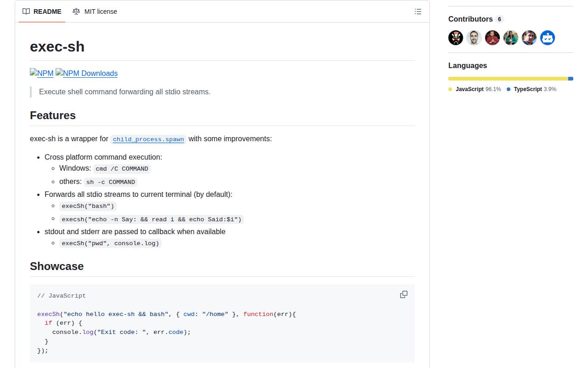This screenshot has height=368, width=588.
Task: Click the contributors count badge '6'
Action: [x=499, y=19]
